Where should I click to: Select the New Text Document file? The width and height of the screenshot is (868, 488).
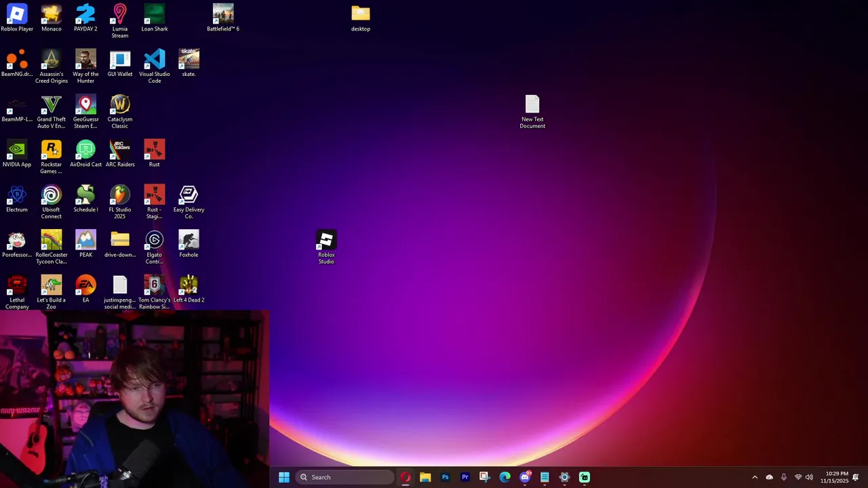pyautogui.click(x=532, y=112)
